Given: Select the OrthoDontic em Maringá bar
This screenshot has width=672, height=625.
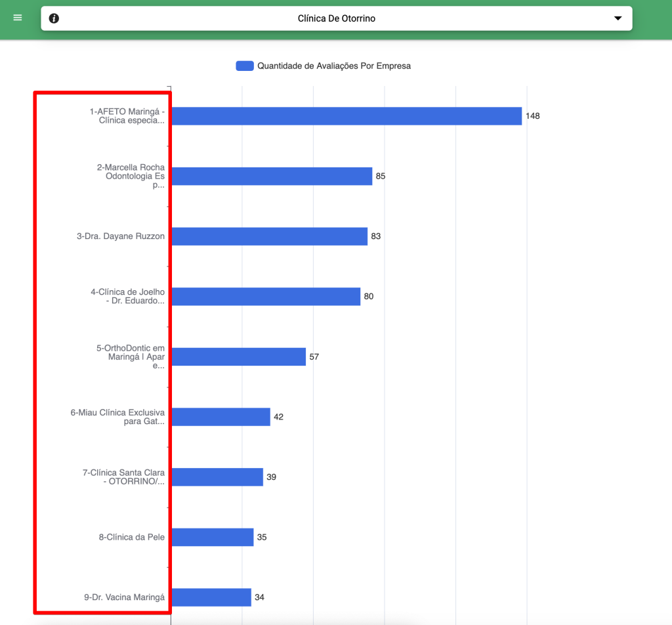Looking at the screenshot, I should click(x=239, y=356).
